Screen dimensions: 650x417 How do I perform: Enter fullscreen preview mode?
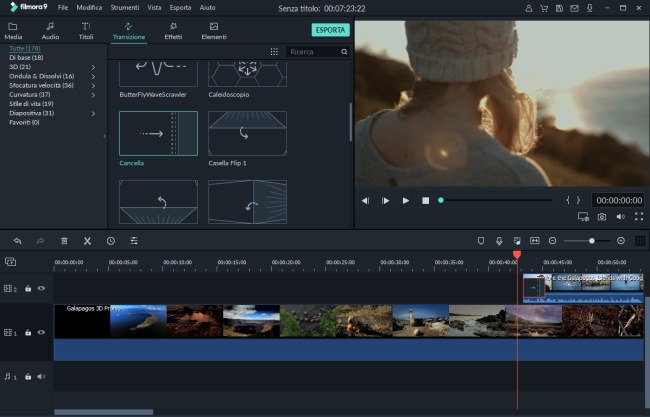[x=637, y=216]
